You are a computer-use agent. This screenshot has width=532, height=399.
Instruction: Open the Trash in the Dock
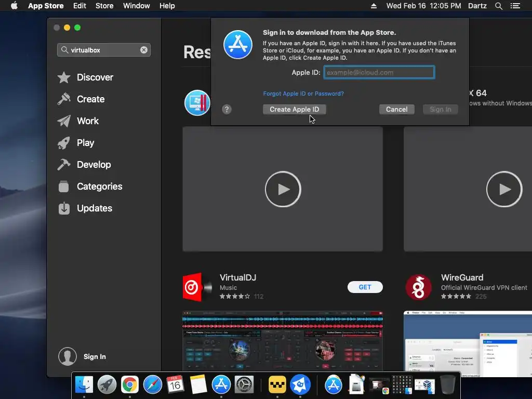(447, 385)
